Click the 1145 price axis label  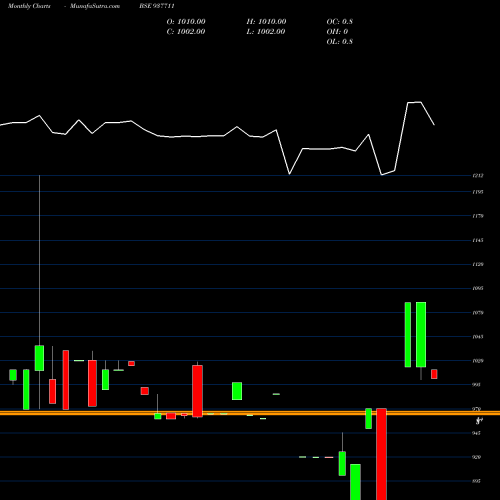point(478,240)
